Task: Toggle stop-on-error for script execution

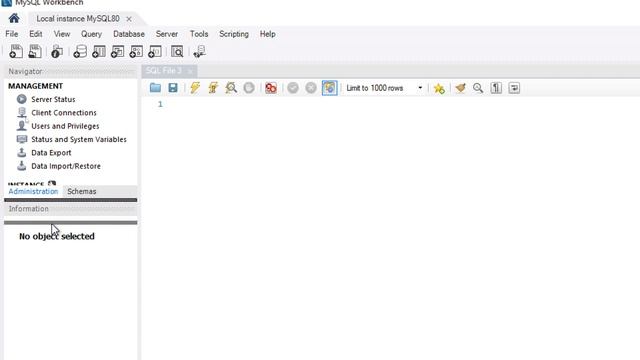Action: click(x=271, y=88)
